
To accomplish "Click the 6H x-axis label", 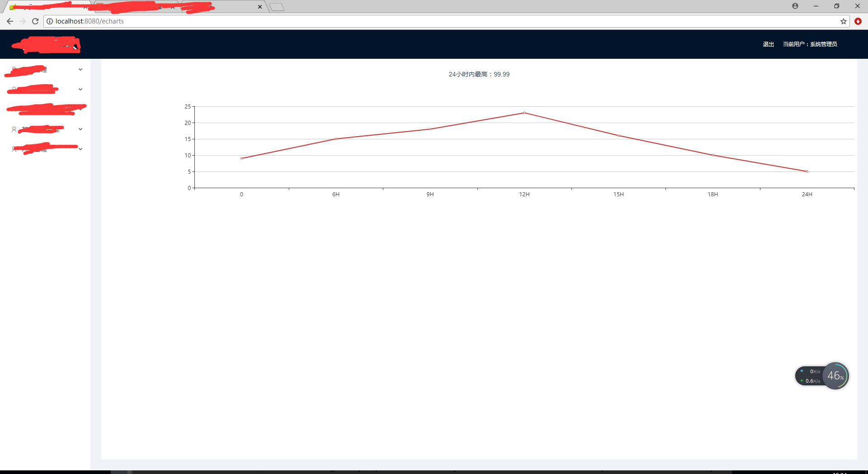I will 336,194.
